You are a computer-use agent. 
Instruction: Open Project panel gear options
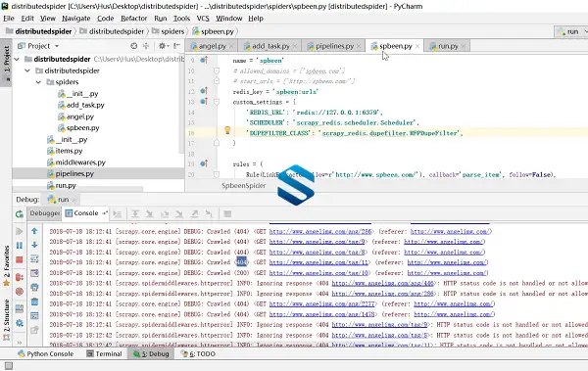[x=163, y=46]
